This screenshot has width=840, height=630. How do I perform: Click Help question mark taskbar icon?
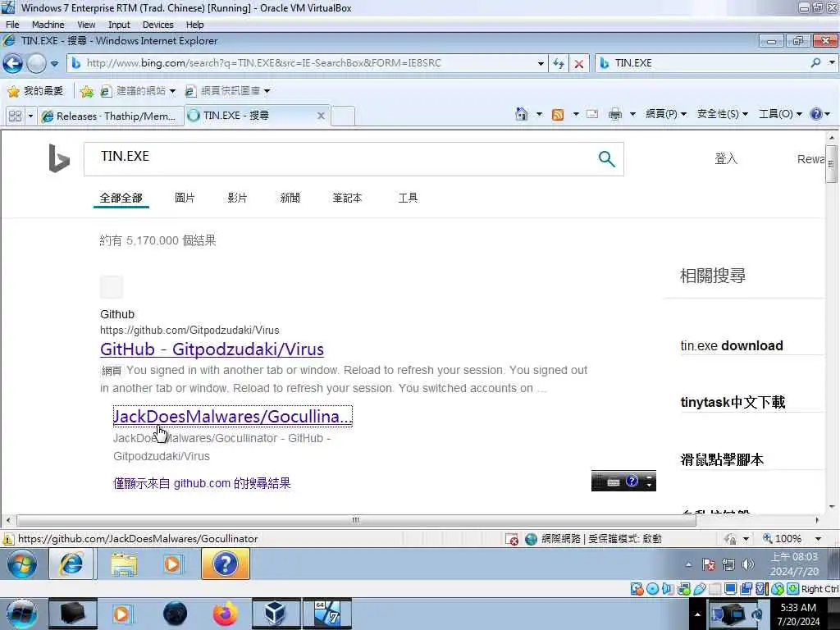pyautogui.click(x=226, y=564)
